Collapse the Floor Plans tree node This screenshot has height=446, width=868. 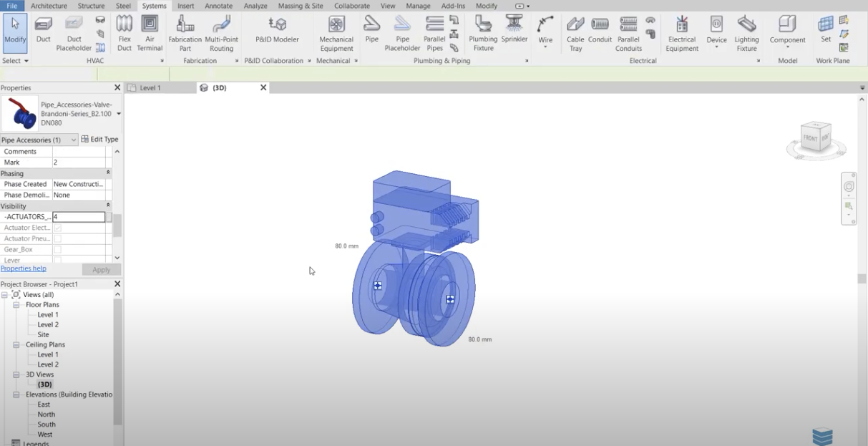pos(16,305)
